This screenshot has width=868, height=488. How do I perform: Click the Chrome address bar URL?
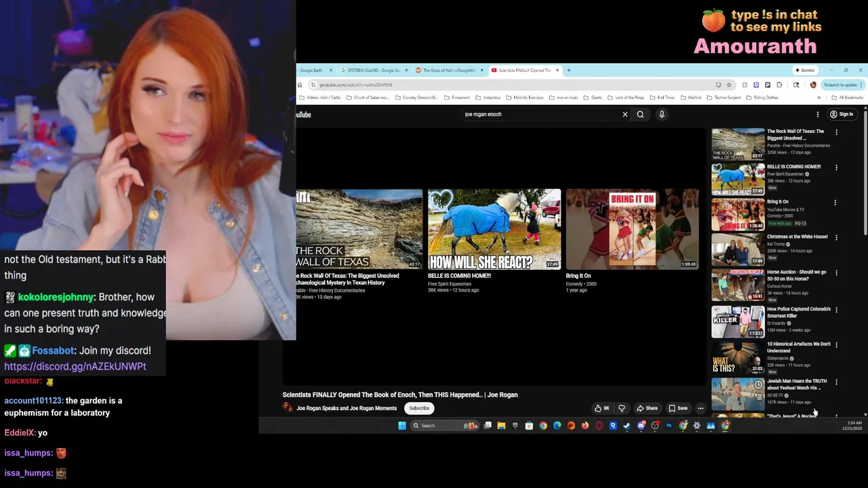pos(356,85)
